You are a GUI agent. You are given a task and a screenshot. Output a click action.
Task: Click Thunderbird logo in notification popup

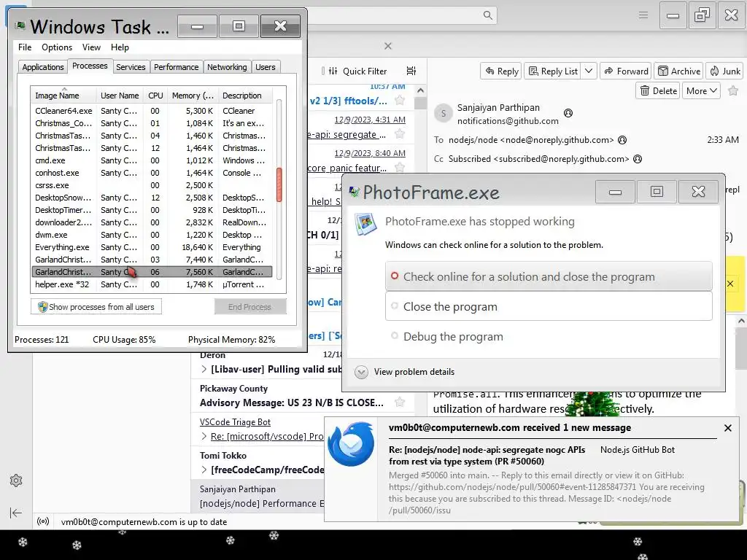[352, 444]
